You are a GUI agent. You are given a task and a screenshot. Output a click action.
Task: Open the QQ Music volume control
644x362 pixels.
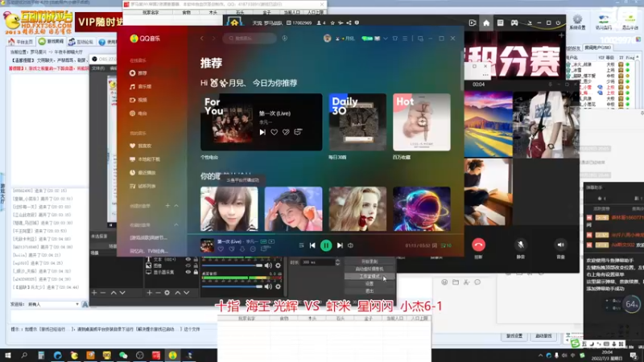[x=350, y=245]
